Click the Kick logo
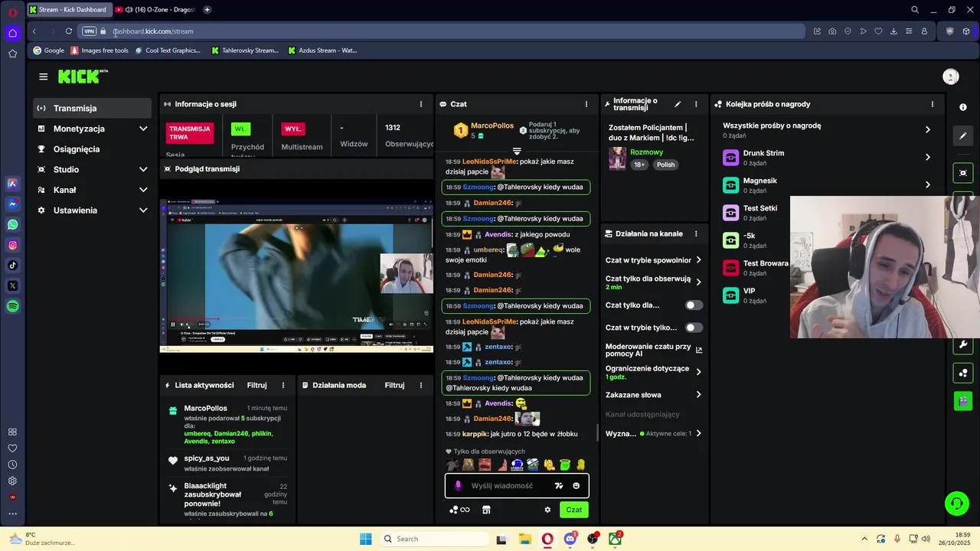 coord(83,77)
